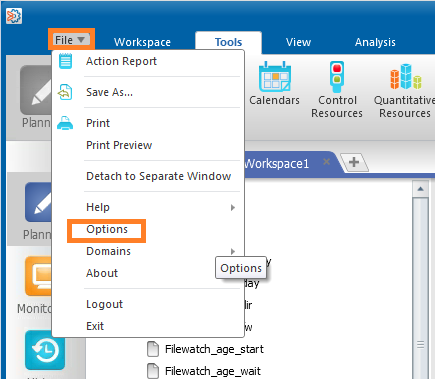
Task: Select Filewatch_age_start file item
Action: click(x=205, y=349)
